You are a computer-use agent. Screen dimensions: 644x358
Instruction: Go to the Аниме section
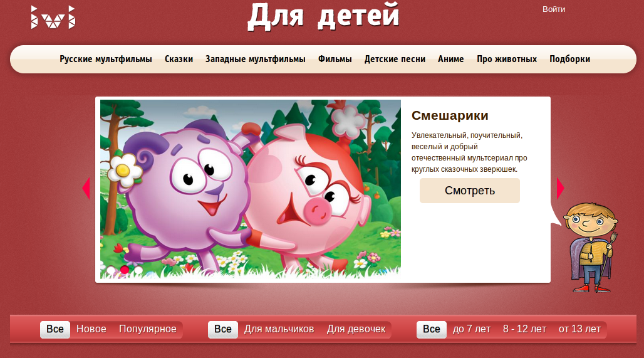pos(451,60)
